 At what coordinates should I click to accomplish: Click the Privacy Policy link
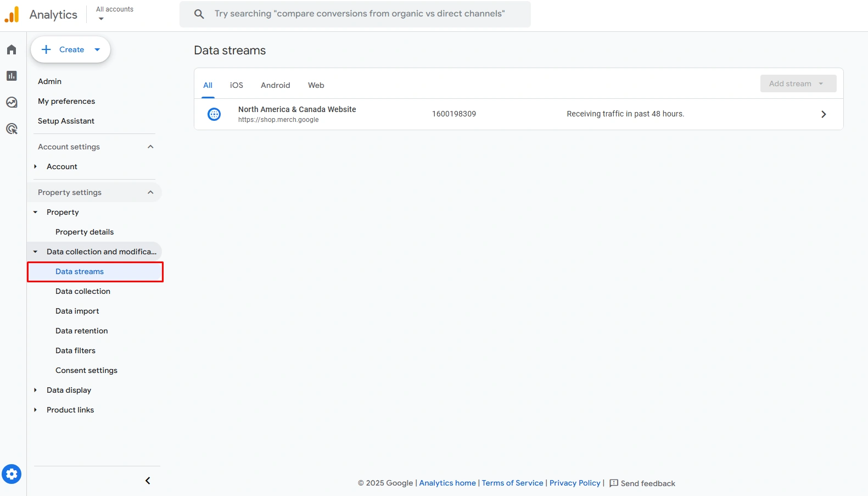[575, 483]
